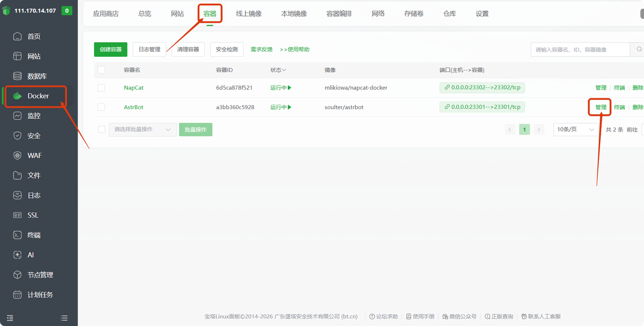Check the AstrBot row checkbox
Viewport: 644px width, 326px height.
pos(101,107)
